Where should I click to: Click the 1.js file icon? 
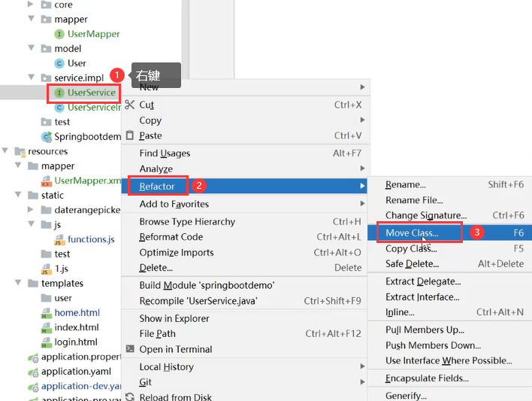(46, 269)
